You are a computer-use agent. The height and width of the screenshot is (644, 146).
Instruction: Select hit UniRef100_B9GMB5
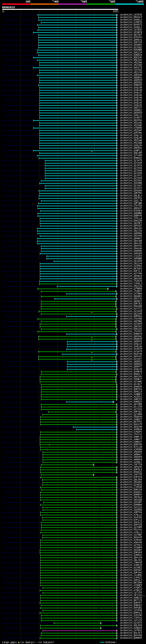point(131,50)
